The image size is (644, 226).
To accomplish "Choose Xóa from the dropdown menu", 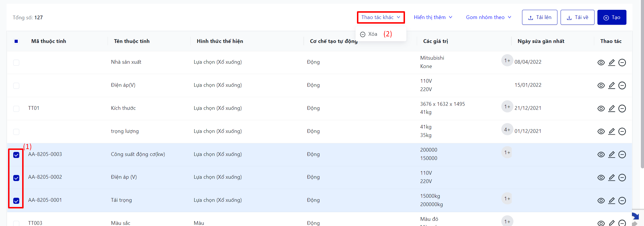I will pos(372,34).
